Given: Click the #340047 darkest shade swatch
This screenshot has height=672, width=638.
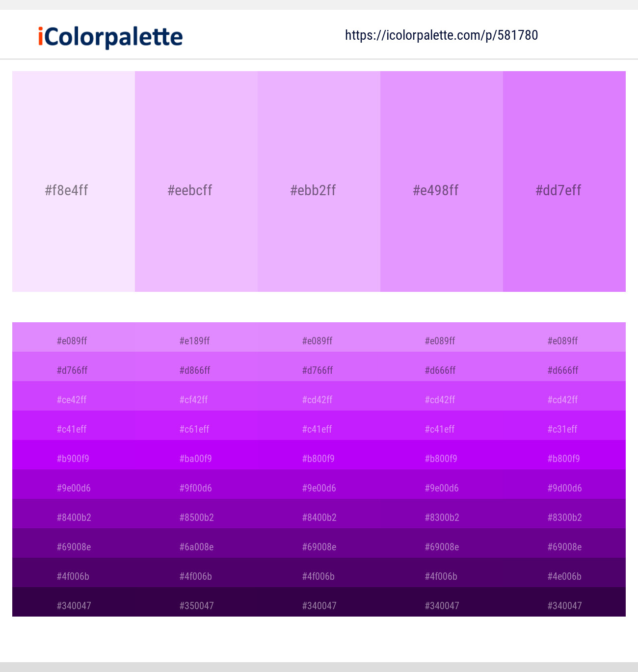Looking at the screenshot, I should click(x=74, y=605).
